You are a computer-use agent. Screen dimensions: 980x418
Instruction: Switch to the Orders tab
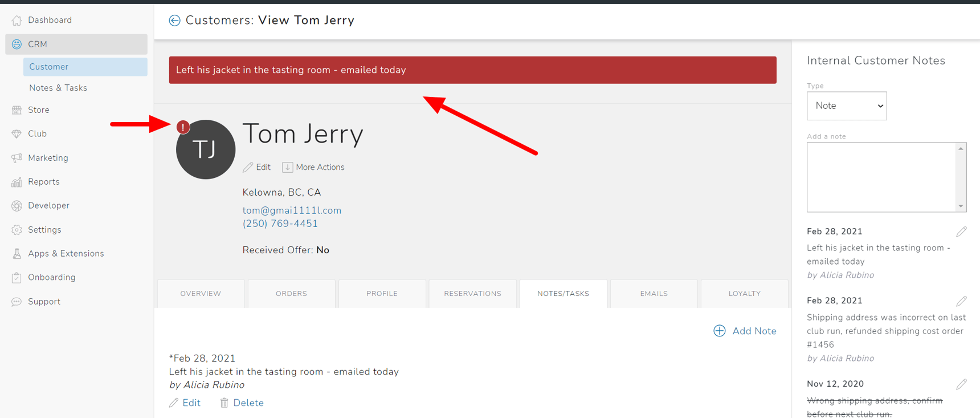(x=291, y=294)
